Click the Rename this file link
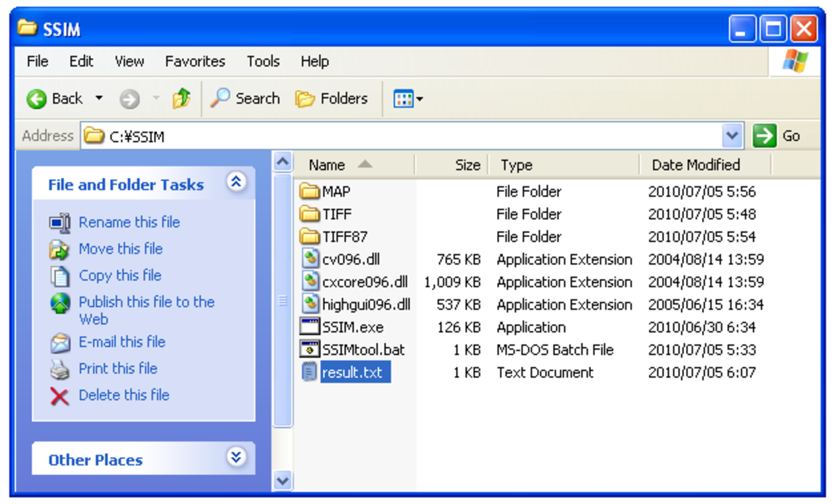838x504 pixels. click(129, 222)
